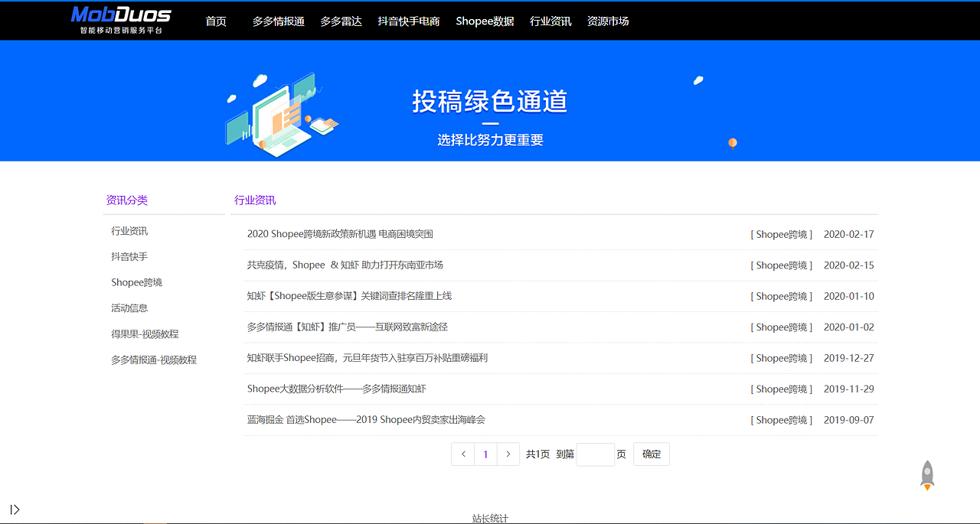Select page 1 in the pagination bar
This screenshot has height=524, width=980.
click(485, 454)
